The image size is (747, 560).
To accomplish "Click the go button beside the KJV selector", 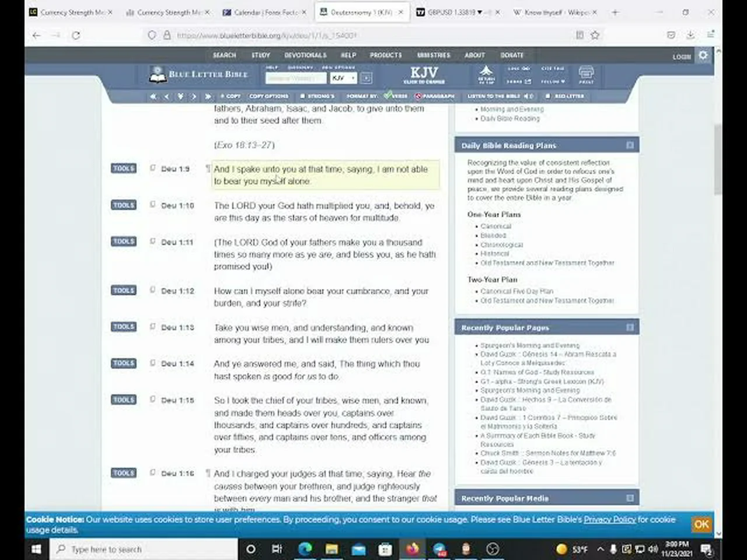I will [x=366, y=78].
